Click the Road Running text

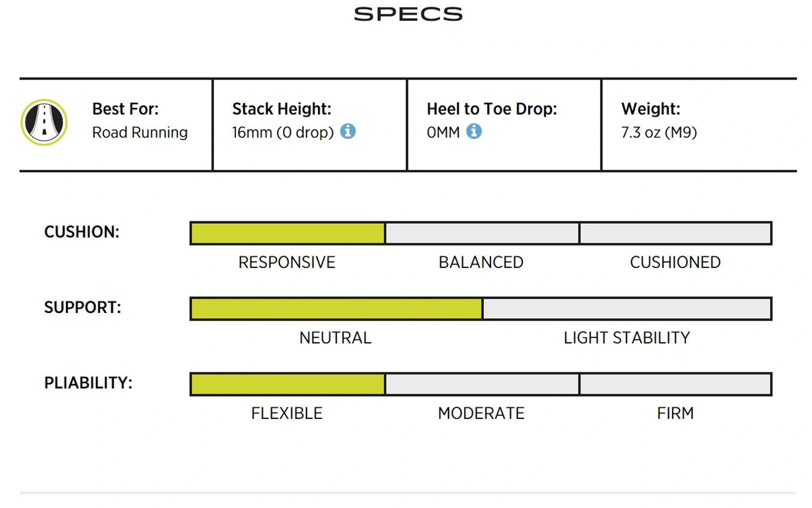point(140,132)
